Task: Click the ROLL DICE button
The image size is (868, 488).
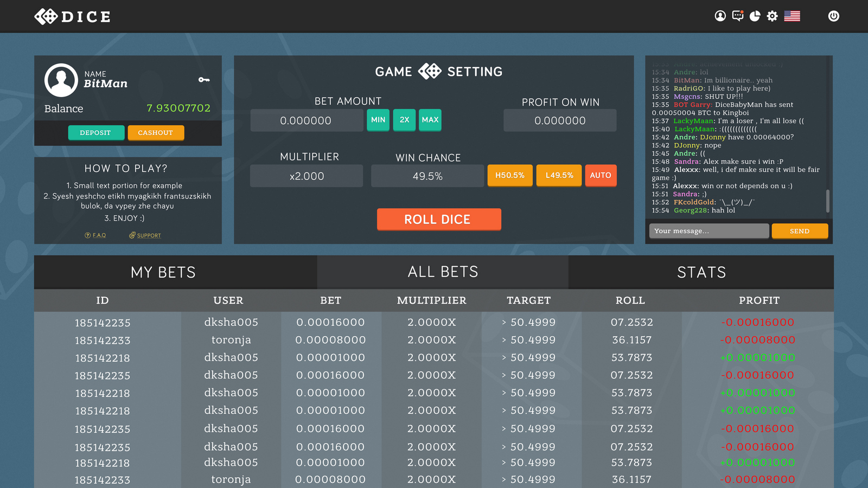Action: click(439, 220)
